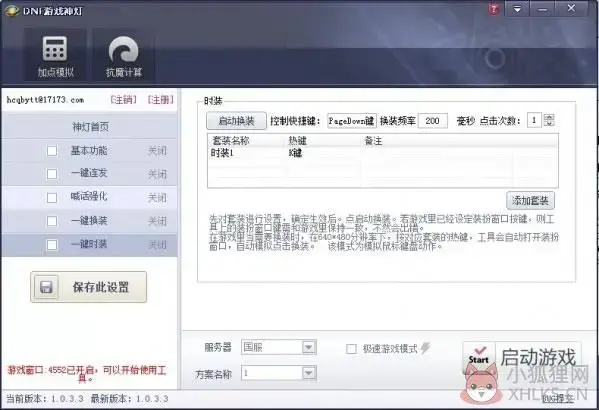599x410 pixels.
Task: Adjust the 点击次数 spinner arrows
Action: (x=549, y=120)
